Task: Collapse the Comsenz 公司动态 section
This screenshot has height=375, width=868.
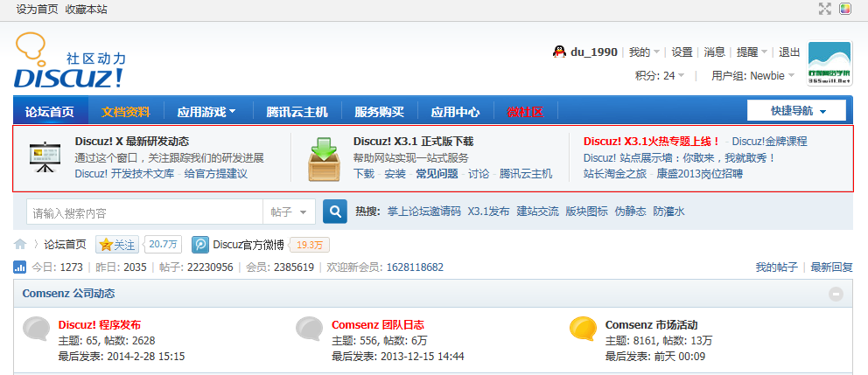Action: click(x=836, y=295)
